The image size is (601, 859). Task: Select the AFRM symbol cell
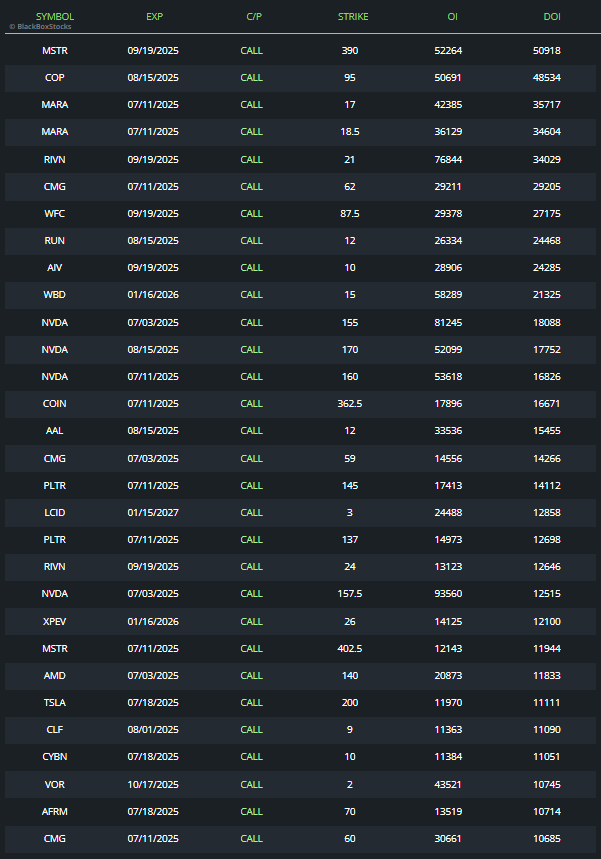(x=55, y=811)
